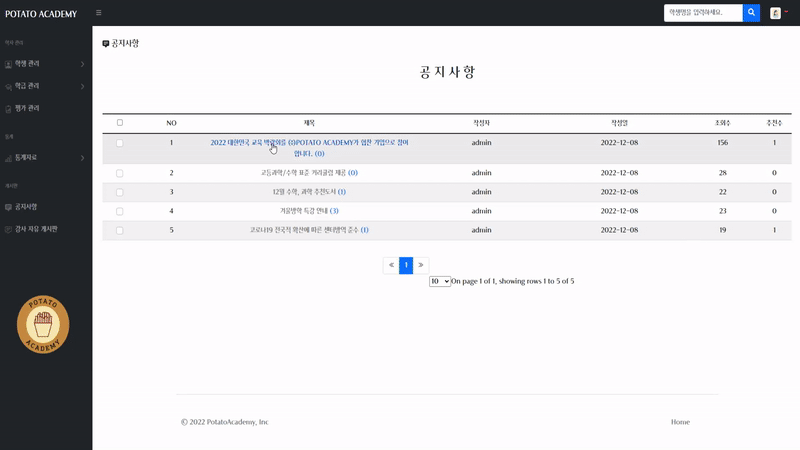
Task: Expand the 통계자료 submenu chevron
Action: 82,158
